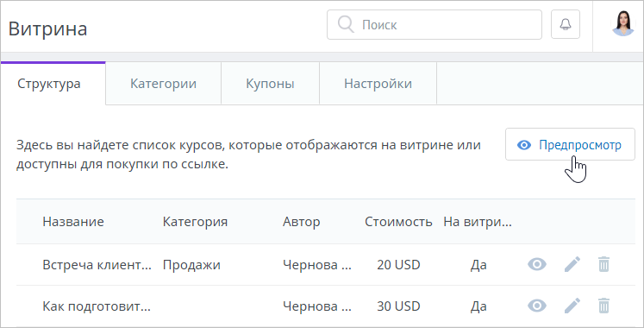Image resolution: width=644 pixels, height=328 pixels.
Task: Sort by the Стоимость column header
Action: coord(398,222)
